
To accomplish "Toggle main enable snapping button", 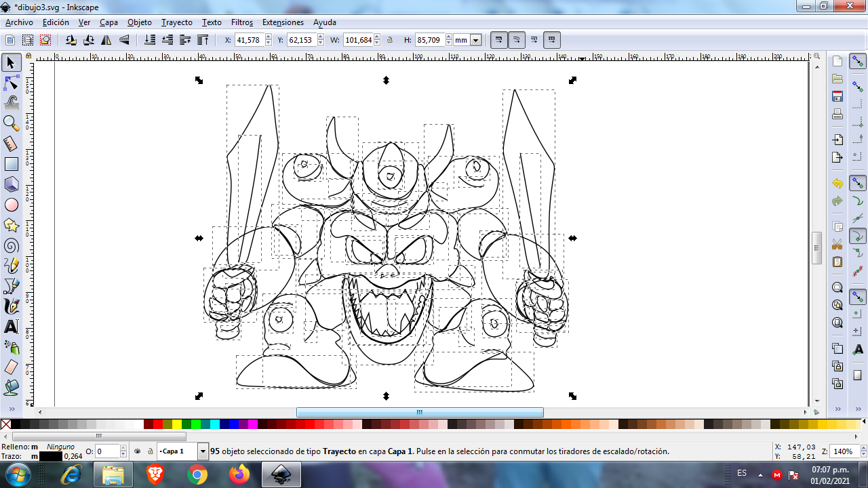I will pyautogui.click(x=858, y=62).
